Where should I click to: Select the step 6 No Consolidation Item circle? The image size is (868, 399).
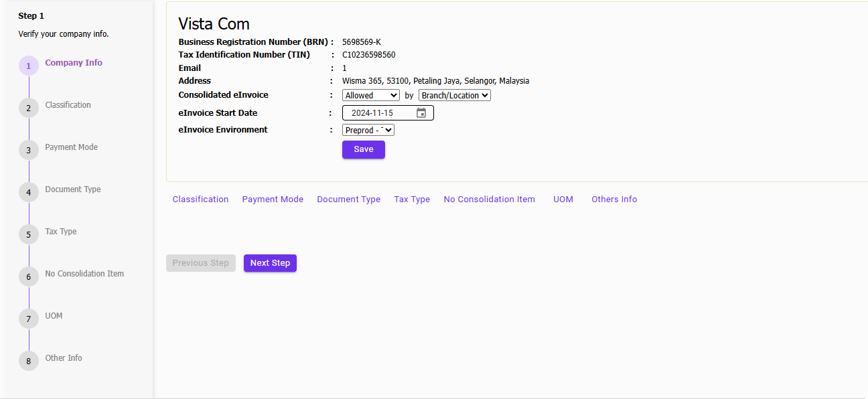tap(28, 276)
